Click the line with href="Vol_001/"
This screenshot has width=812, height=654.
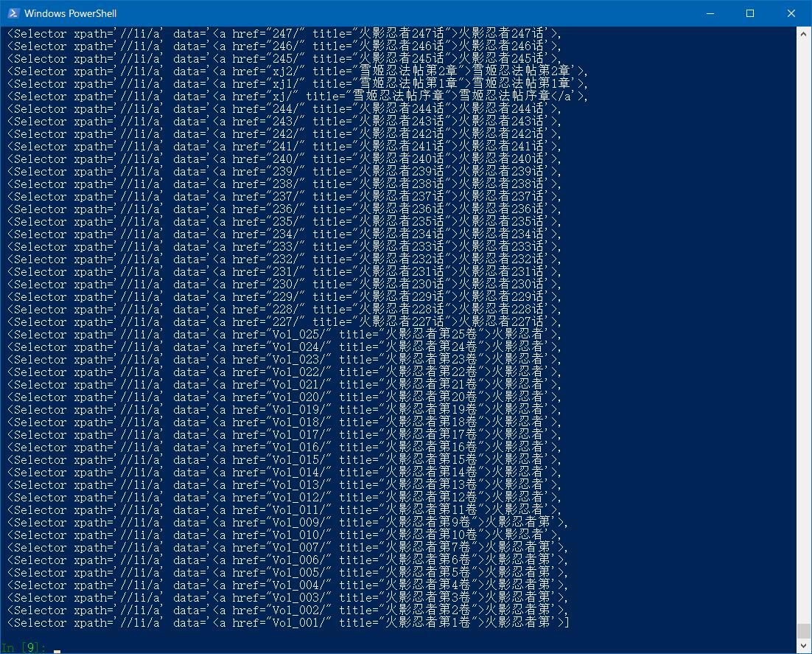point(288,623)
